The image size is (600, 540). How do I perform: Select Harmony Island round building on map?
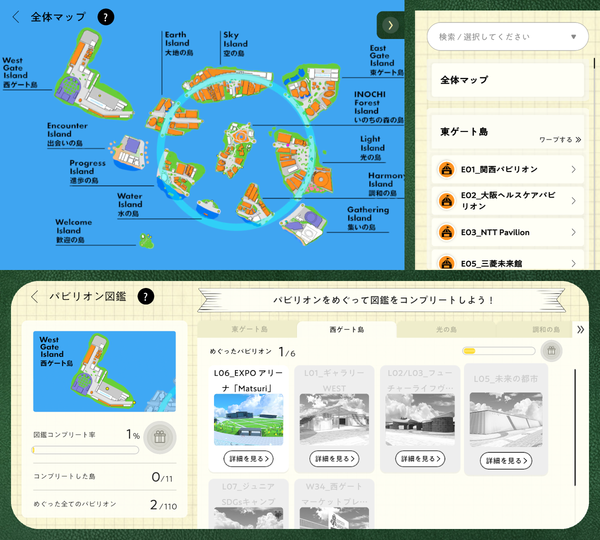321,180
